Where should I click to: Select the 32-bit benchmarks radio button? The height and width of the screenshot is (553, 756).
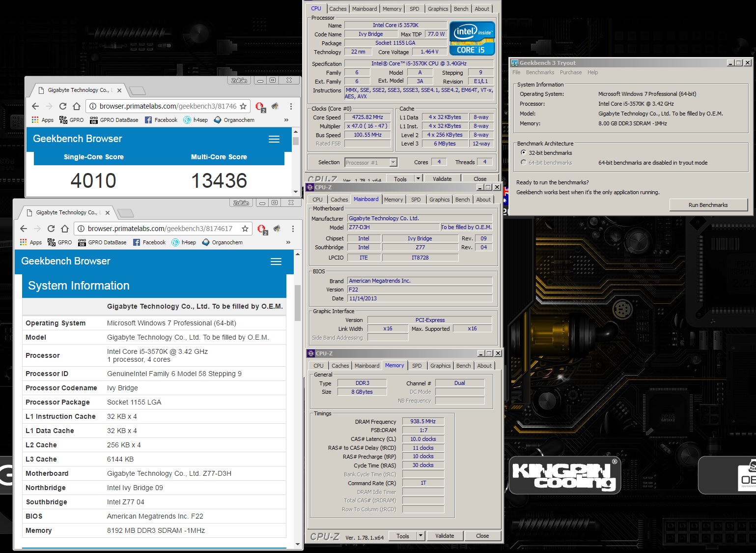click(x=524, y=152)
